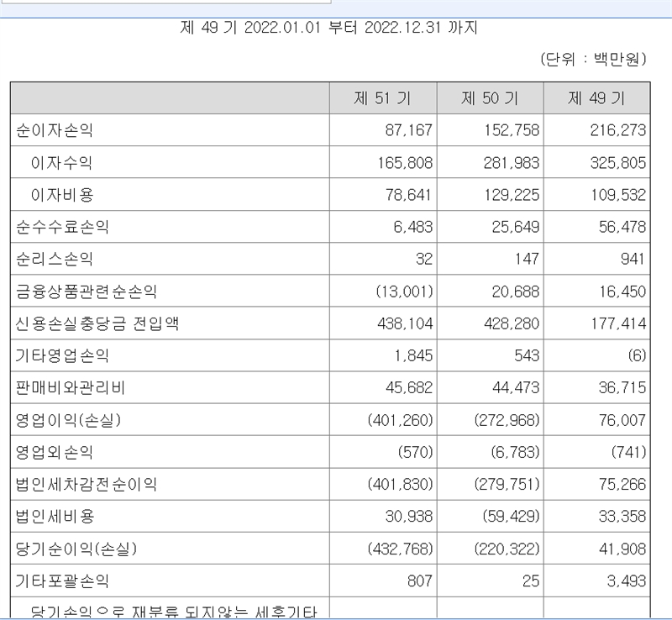This screenshot has width=672, height=620.
Task: Select the 이자수익 row label
Action: pos(61,163)
